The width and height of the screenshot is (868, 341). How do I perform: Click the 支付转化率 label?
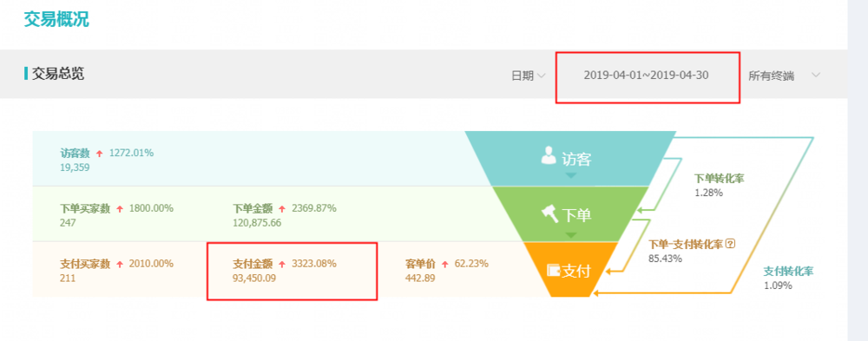click(x=788, y=272)
